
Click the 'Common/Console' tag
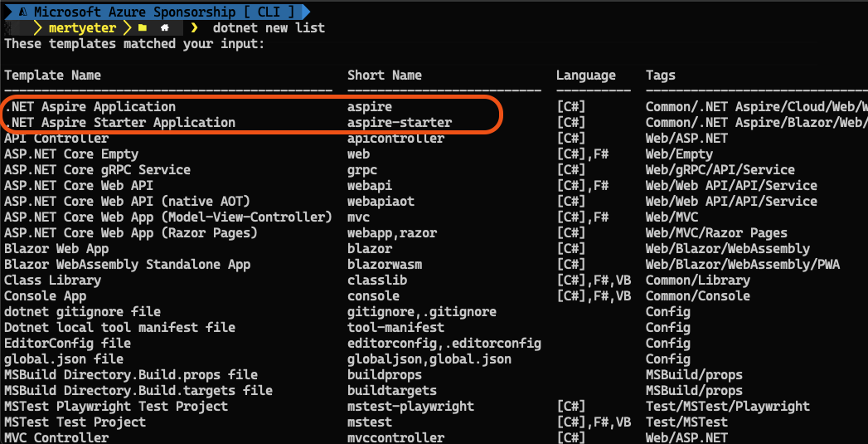coord(697,296)
